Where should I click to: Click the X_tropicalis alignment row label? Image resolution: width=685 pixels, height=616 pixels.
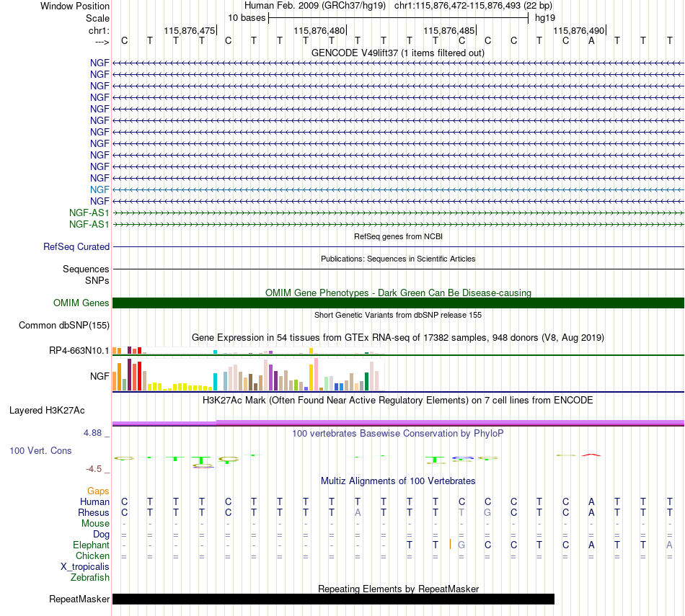tap(85, 567)
